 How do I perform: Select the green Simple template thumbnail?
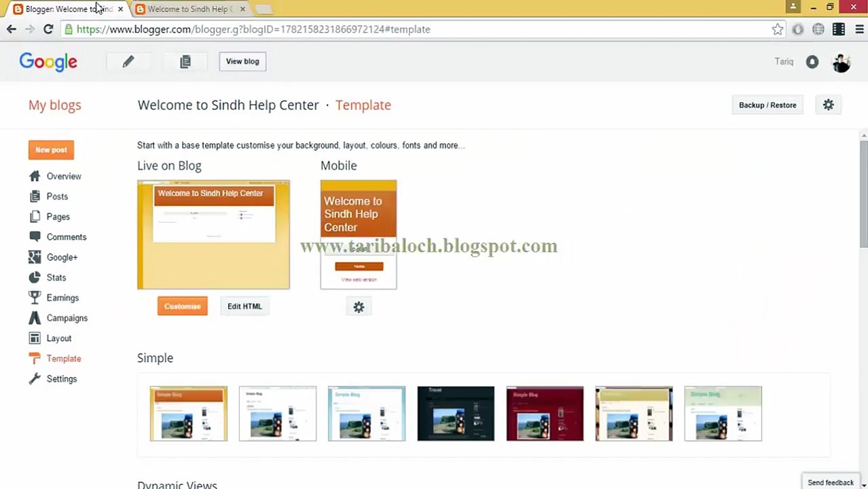point(723,414)
